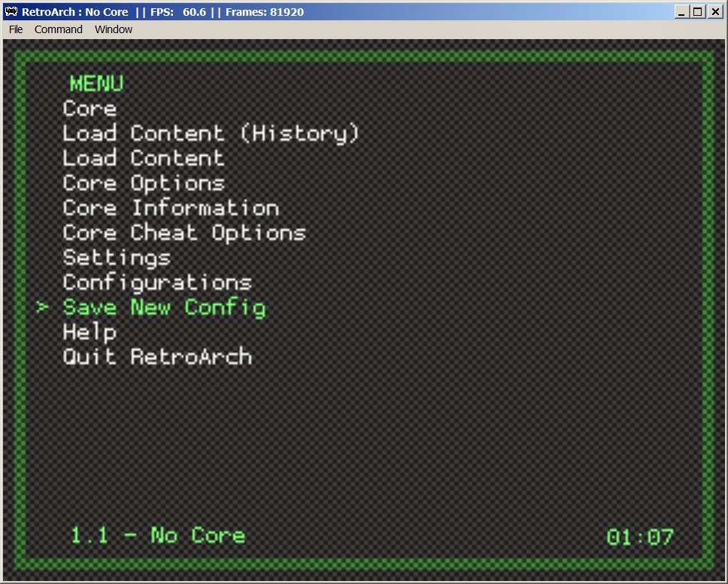728x584 pixels.
Task: Enter the Settings menu
Action: click(116, 258)
